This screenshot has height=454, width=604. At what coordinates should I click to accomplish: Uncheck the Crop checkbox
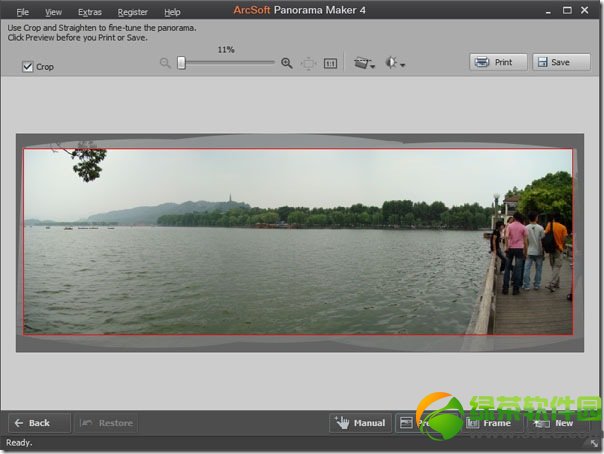point(27,67)
